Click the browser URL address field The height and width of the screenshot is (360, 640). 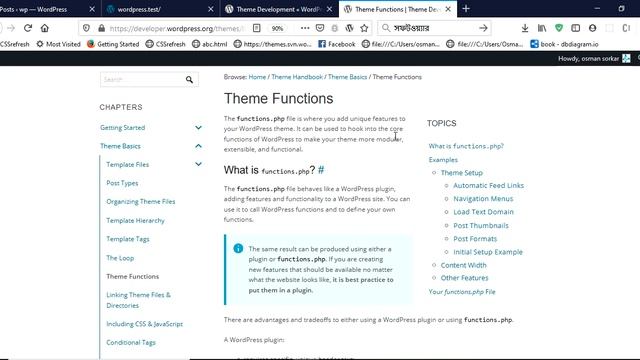tap(176, 28)
